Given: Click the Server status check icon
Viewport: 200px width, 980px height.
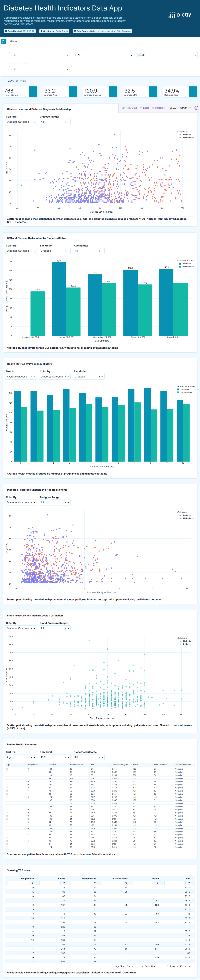Looking at the screenshot, I should click(x=189, y=108).
